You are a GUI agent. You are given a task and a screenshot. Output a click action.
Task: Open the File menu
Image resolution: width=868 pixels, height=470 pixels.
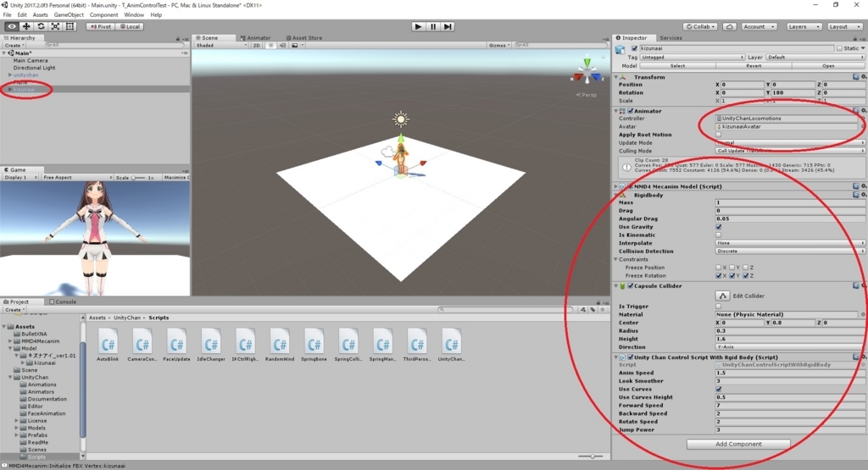point(7,15)
